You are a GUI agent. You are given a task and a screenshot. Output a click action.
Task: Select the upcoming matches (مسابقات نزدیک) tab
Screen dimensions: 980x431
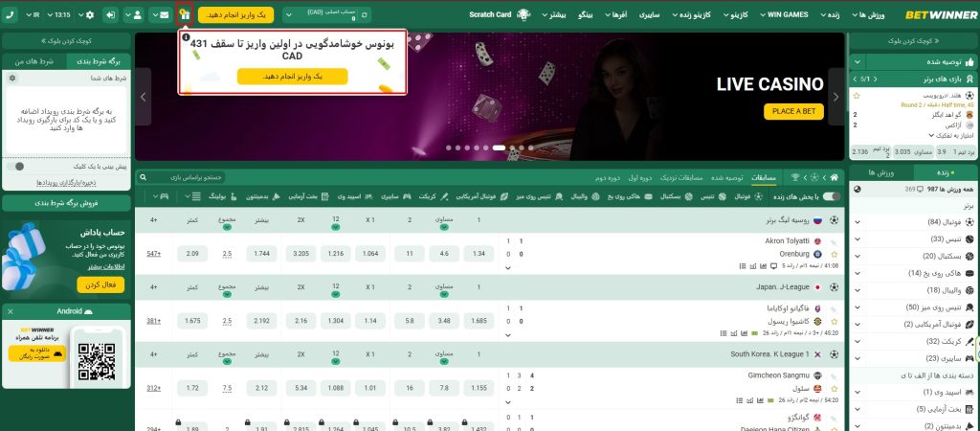pos(680,177)
